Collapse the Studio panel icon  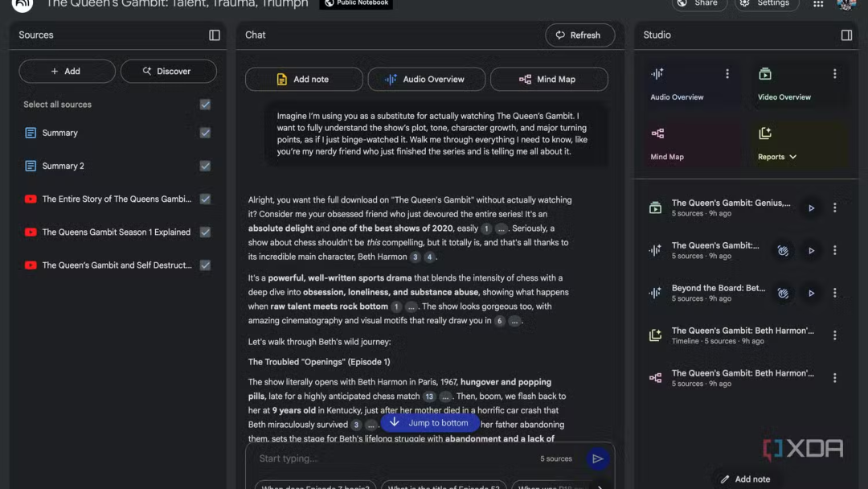pyautogui.click(x=846, y=35)
